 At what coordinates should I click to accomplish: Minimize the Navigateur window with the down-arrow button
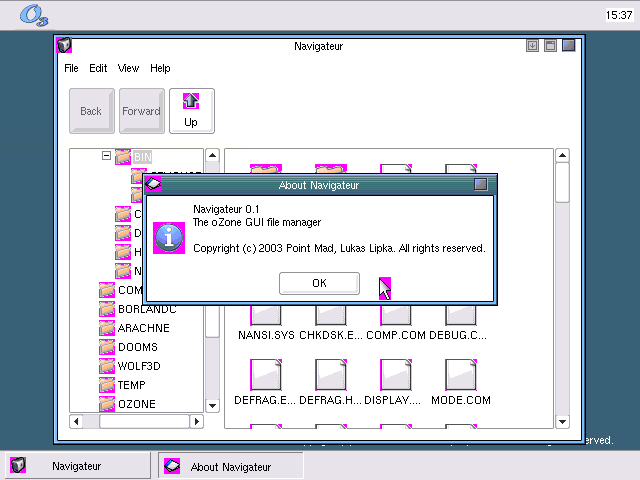pos(532,45)
